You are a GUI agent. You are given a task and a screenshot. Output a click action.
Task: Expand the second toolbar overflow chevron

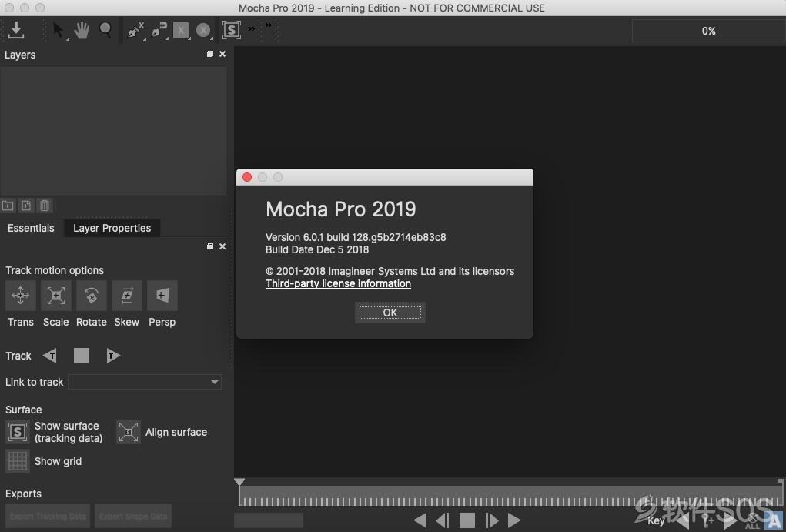269,25
